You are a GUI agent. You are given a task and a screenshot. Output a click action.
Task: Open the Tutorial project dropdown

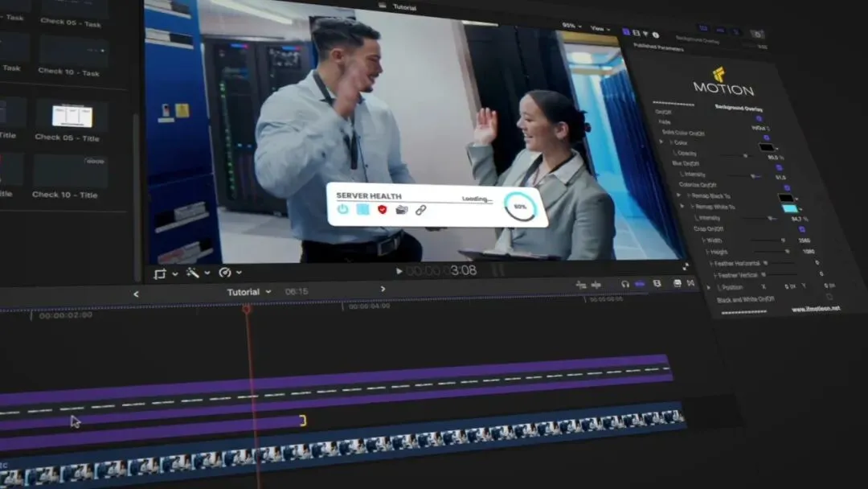[249, 292]
